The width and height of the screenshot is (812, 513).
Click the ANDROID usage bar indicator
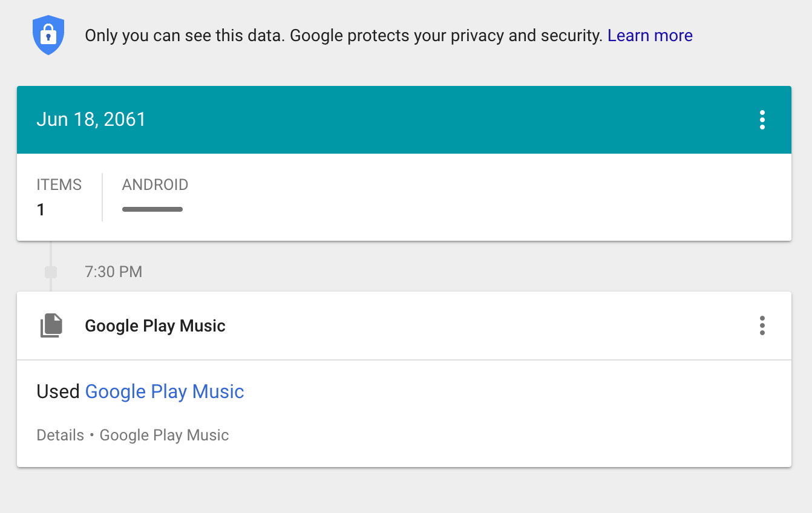(152, 209)
